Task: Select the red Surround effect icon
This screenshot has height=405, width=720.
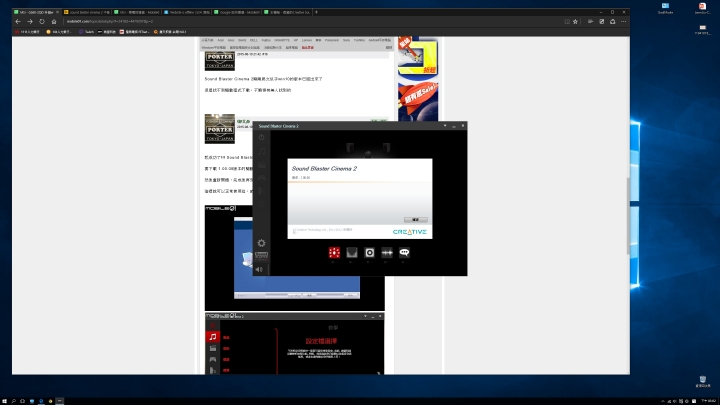Action: 334,253
